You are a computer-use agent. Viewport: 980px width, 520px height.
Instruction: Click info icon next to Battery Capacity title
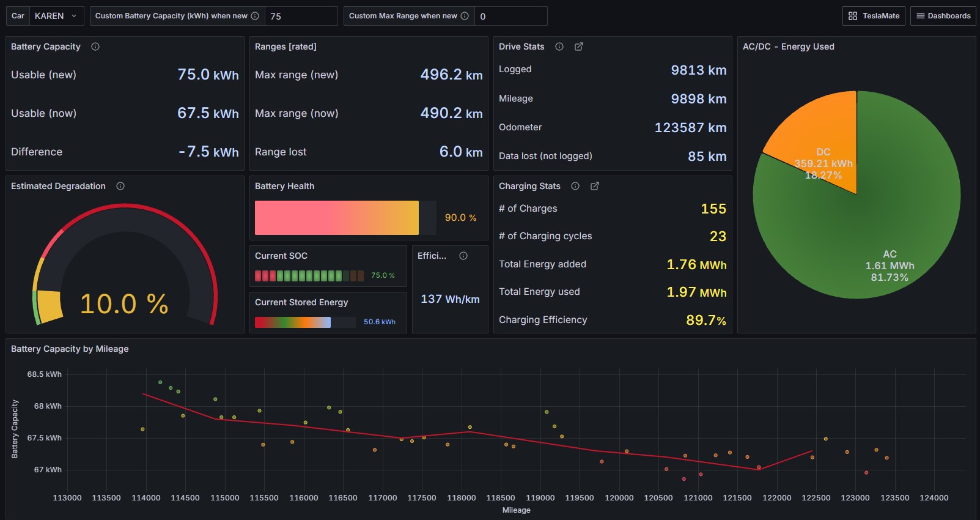pos(95,46)
